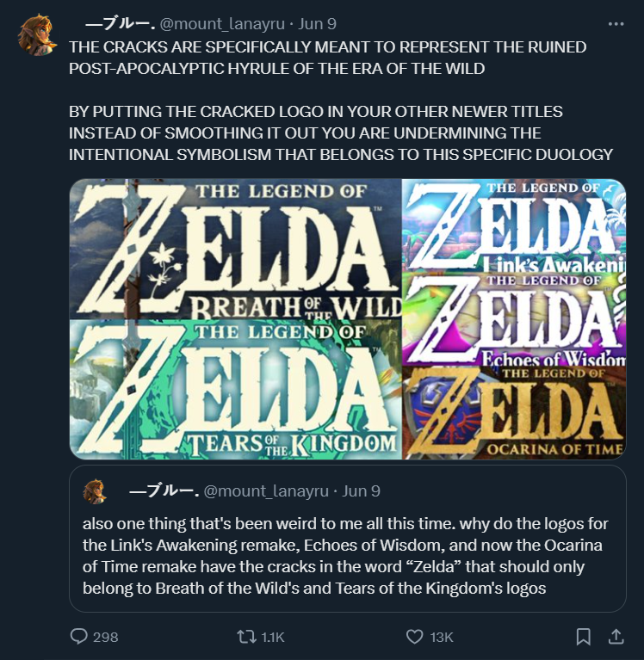The width and height of the screenshot is (644, 660).
Task: Click the 13K likes count
Action: (x=442, y=638)
